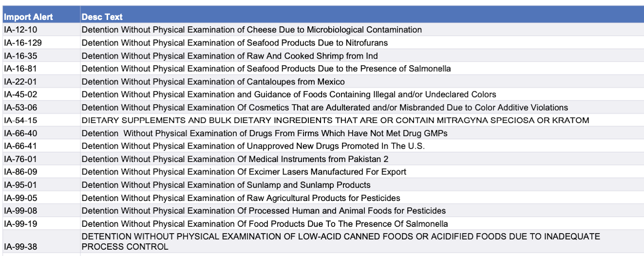Screen dimensions: 644x256
Task: Select the IA-16-35 cell
Action: coord(41,56)
